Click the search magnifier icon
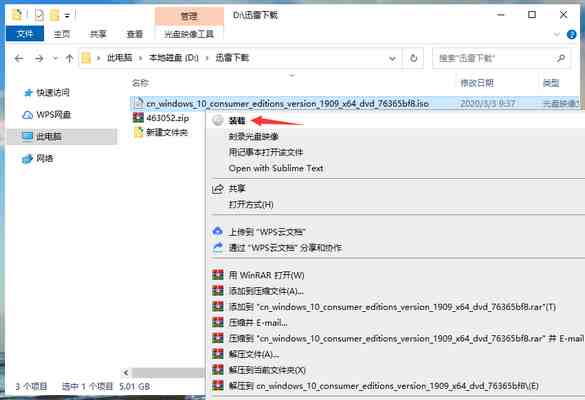The image size is (585, 400). coord(561,58)
